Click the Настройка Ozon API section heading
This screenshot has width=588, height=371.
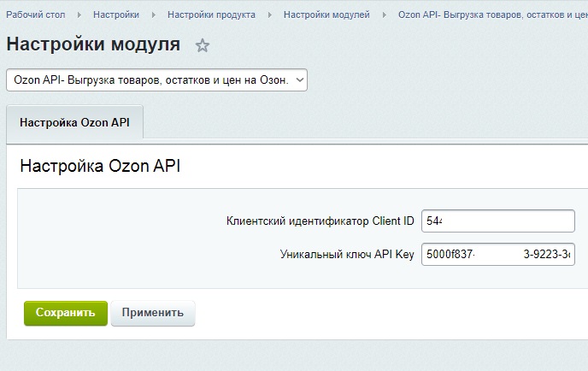[100, 166]
